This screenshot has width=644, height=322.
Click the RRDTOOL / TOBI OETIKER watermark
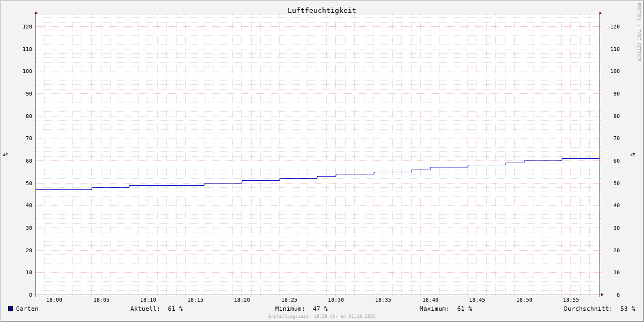639,32
